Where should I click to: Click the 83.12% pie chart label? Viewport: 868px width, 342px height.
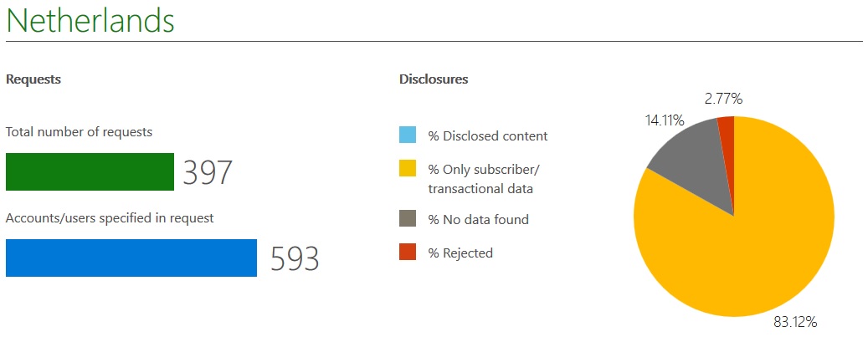[x=795, y=321]
